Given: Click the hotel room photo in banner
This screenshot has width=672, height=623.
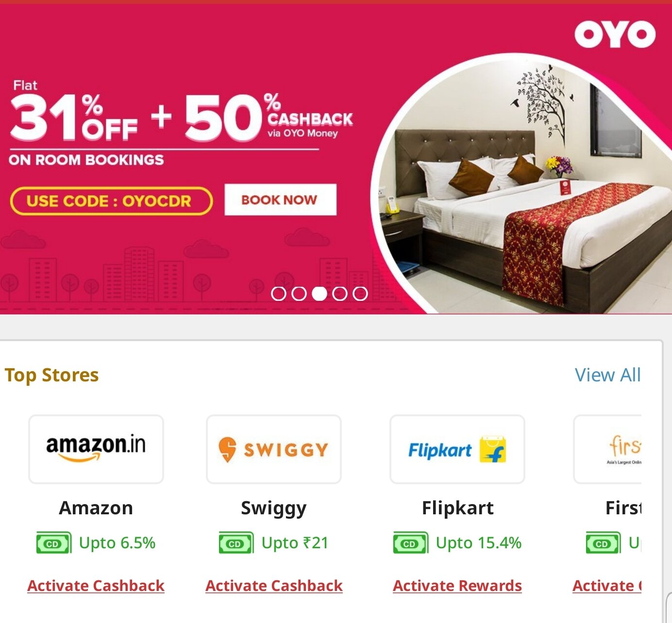Looking at the screenshot, I should point(524,189).
